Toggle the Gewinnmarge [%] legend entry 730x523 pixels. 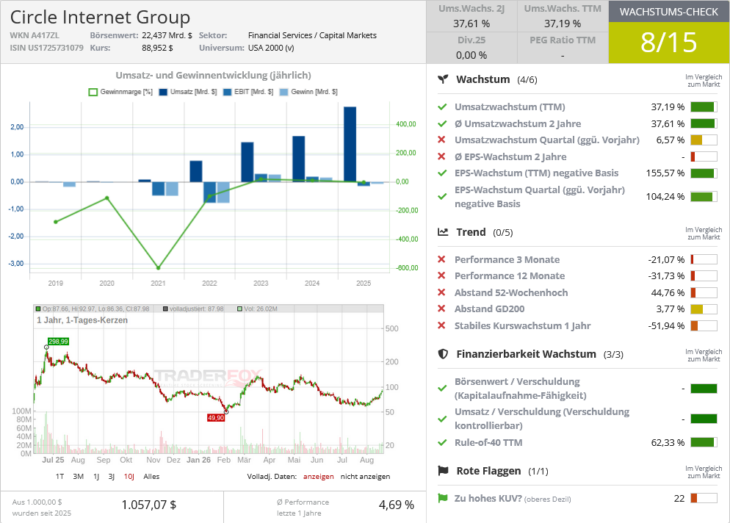121,92
